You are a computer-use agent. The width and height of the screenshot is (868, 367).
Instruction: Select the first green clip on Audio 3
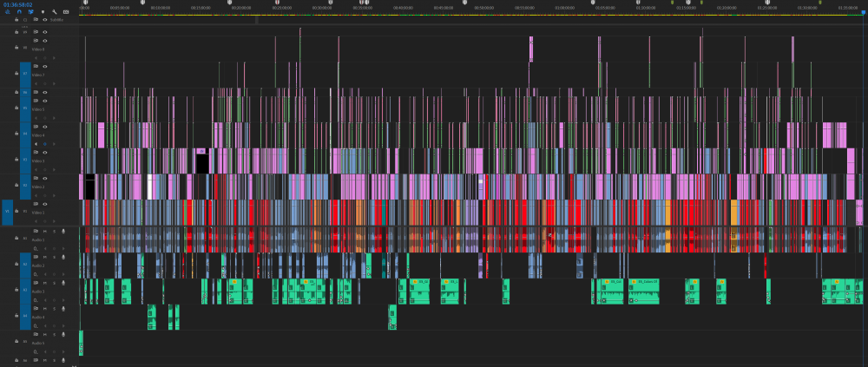click(x=88, y=291)
